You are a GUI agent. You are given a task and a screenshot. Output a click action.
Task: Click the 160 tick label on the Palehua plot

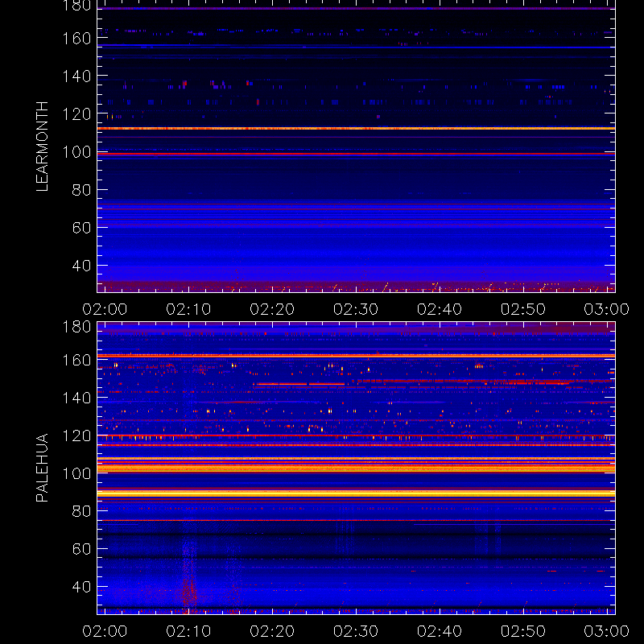coord(76,360)
